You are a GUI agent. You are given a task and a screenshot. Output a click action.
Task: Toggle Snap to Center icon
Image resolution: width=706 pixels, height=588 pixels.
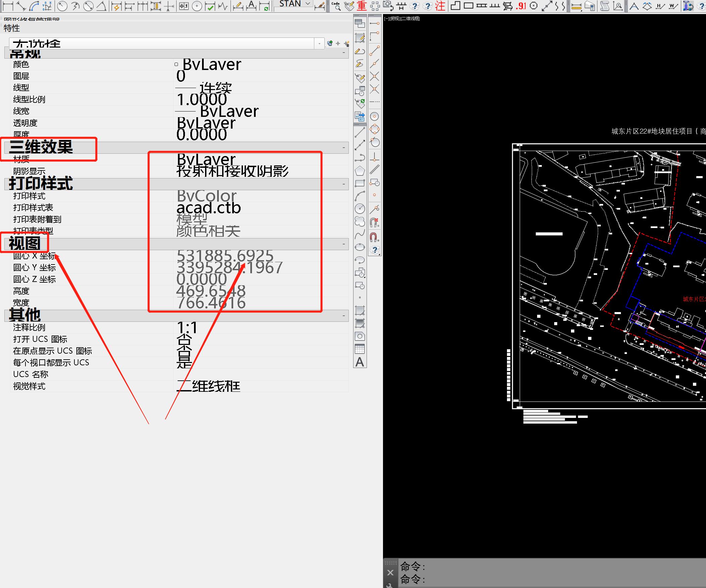pos(375,117)
